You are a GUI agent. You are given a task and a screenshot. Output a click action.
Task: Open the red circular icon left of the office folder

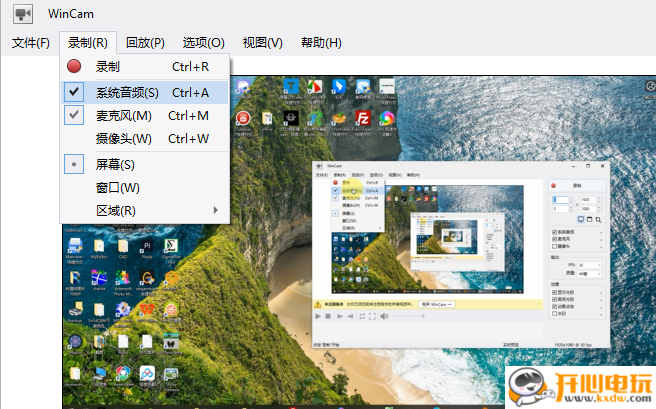pos(243,118)
